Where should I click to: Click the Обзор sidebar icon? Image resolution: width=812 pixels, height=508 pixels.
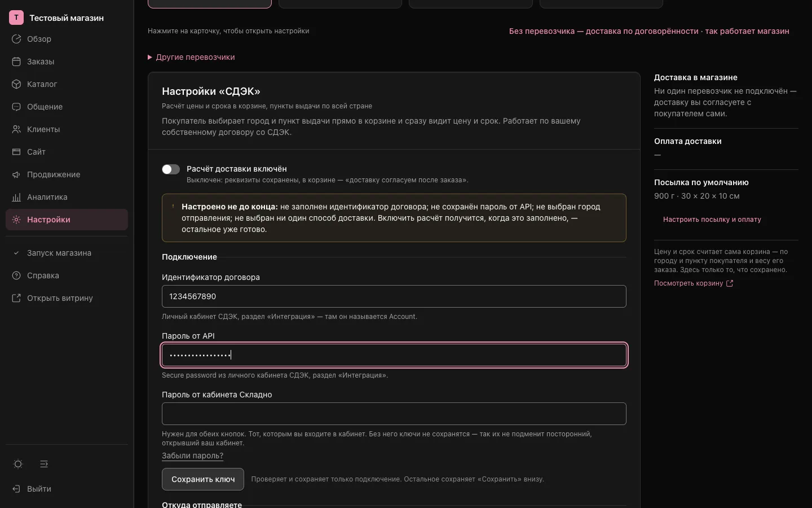[x=16, y=39]
